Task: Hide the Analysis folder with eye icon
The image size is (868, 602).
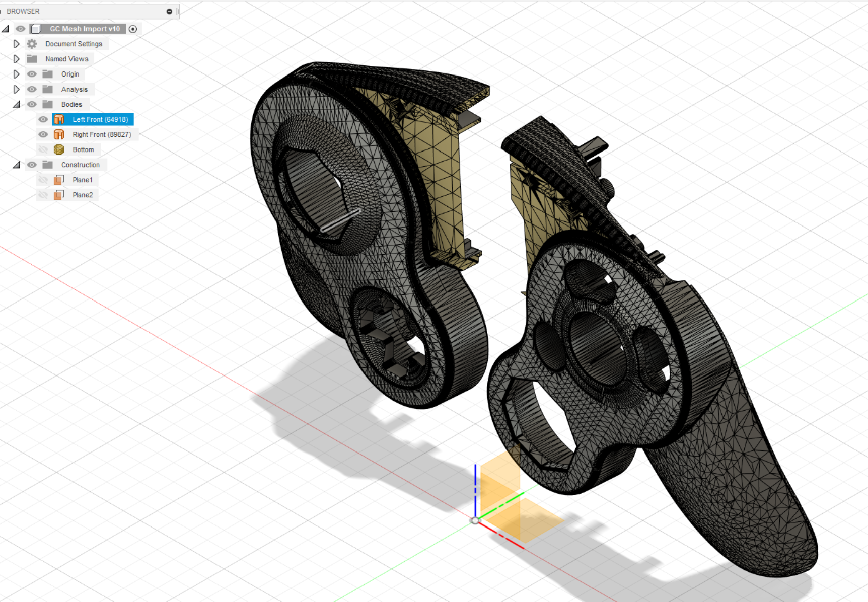Action: [32, 89]
